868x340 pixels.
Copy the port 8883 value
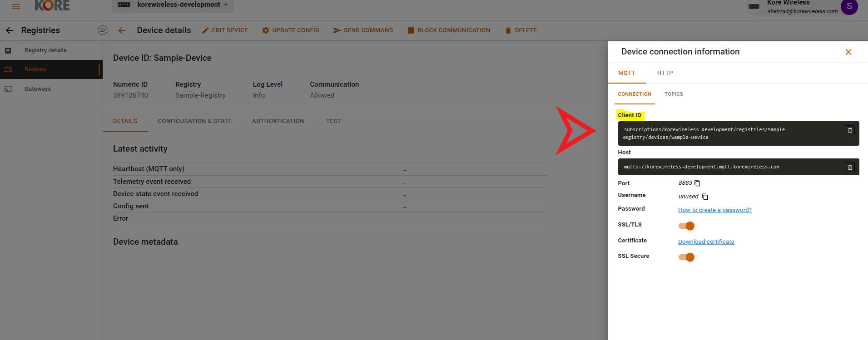click(698, 183)
